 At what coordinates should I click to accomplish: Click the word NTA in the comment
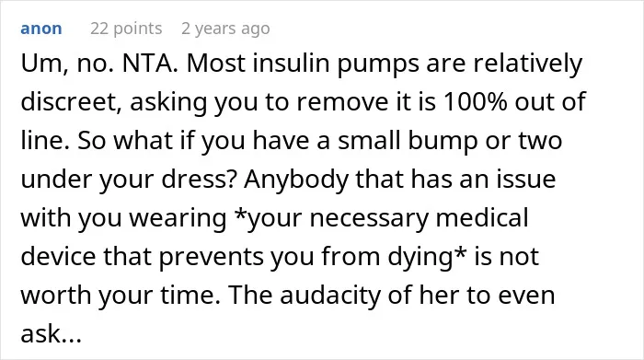pyautogui.click(x=150, y=64)
